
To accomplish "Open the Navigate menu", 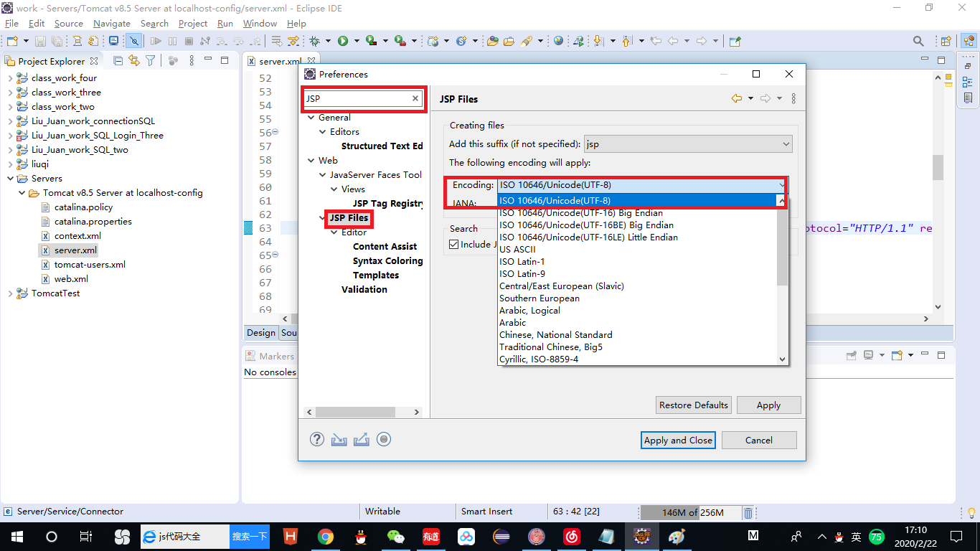I will (112, 24).
